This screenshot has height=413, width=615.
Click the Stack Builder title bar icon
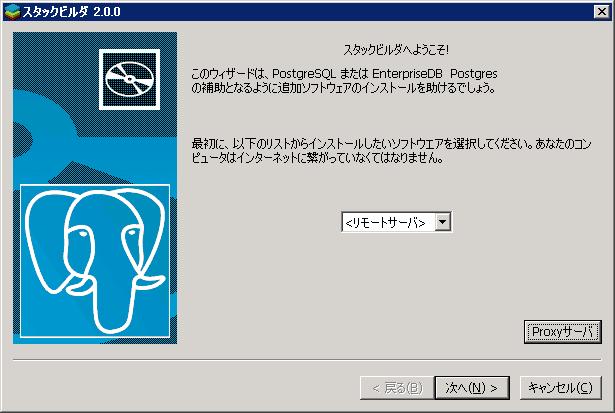coord(12,11)
